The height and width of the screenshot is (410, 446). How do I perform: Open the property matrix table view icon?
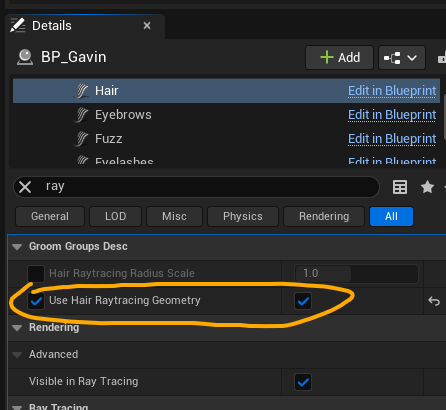pyautogui.click(x=400, y=187)
